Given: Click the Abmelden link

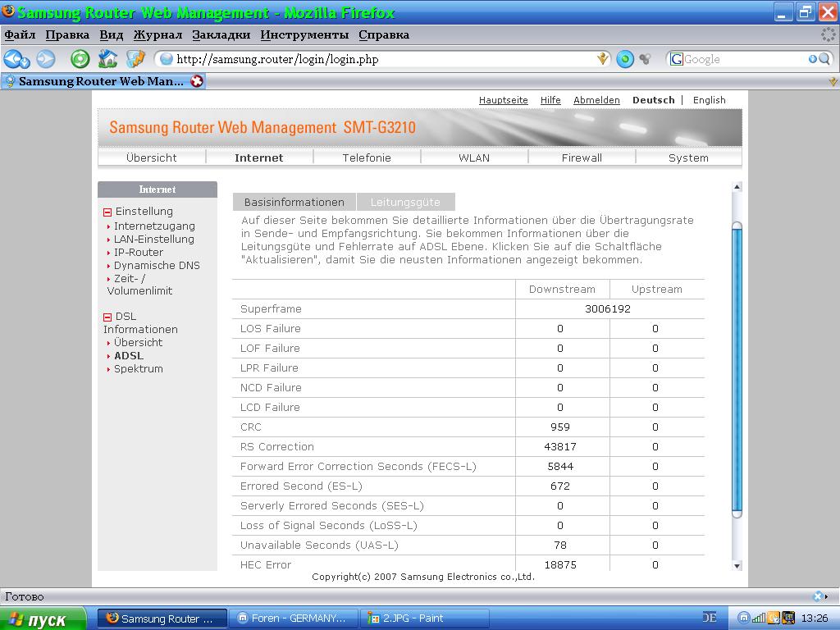Looking at the screenshot, I should pos(596,100).
